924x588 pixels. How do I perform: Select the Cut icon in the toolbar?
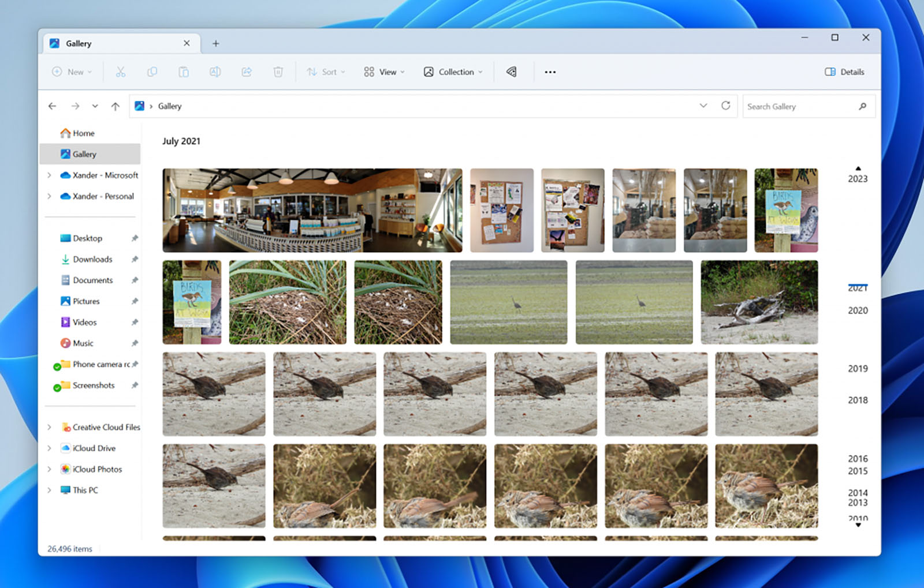(x=120, y=72)
